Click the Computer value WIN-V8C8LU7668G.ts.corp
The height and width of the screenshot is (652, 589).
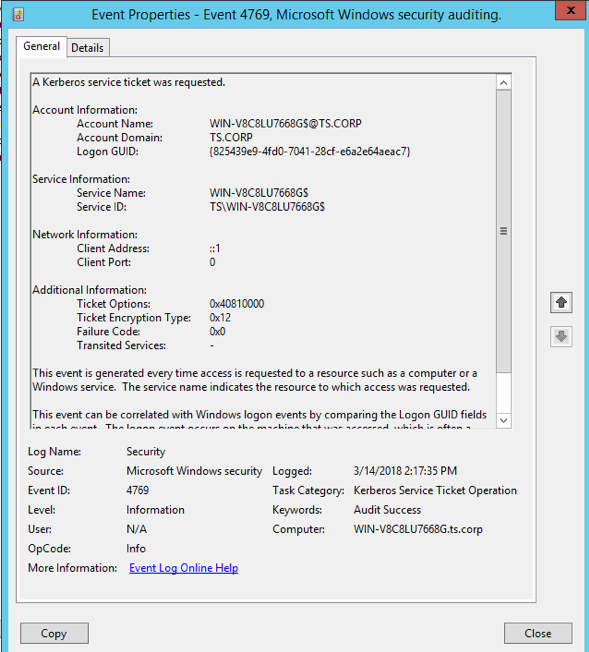tap(418, 529)
